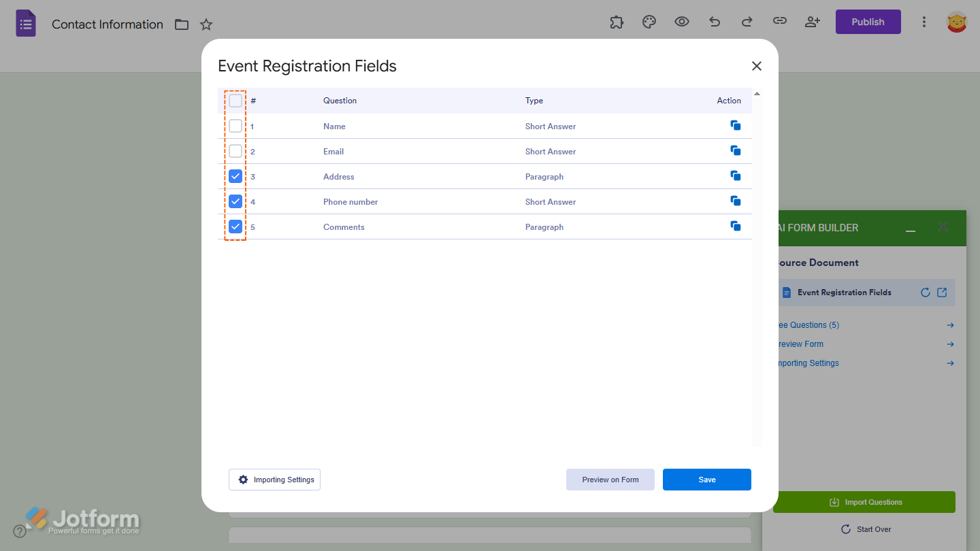This screenshot has height=551, width=980.
Task: Open the three-dot more options menu
Action: pyautogui.click(x=924, y=22)
